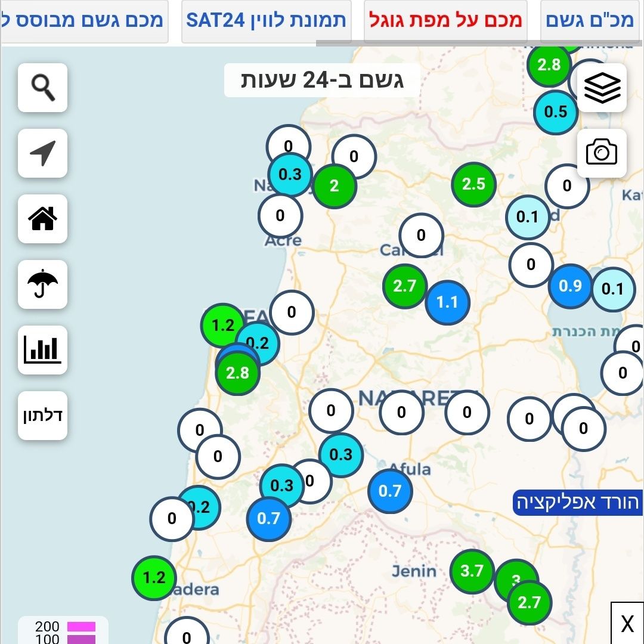Tap the 1.1 blue rainfall marker

447,303
